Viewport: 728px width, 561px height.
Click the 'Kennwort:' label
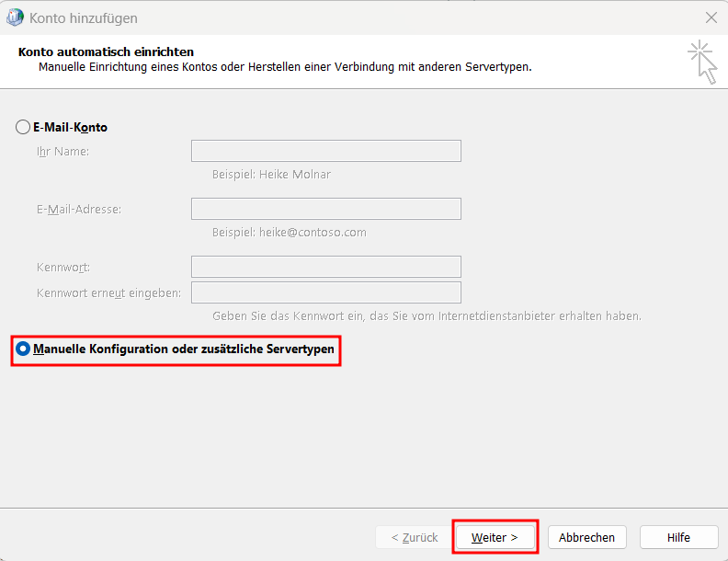(x=63, y=267)
